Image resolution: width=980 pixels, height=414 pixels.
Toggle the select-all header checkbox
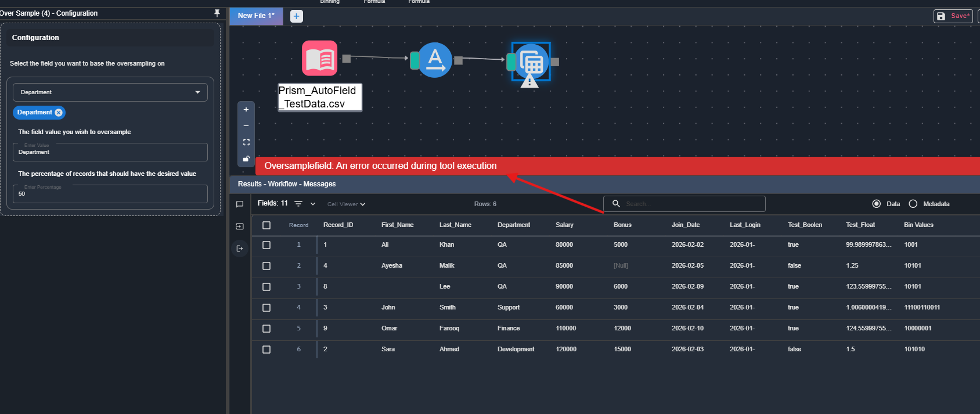266,225
